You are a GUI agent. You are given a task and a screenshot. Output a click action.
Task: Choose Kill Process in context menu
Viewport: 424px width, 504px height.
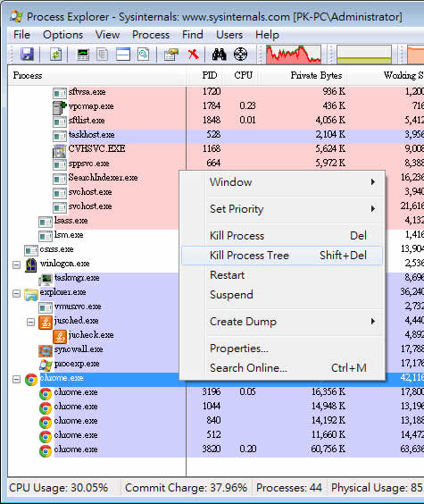click(x=282, y=236)
